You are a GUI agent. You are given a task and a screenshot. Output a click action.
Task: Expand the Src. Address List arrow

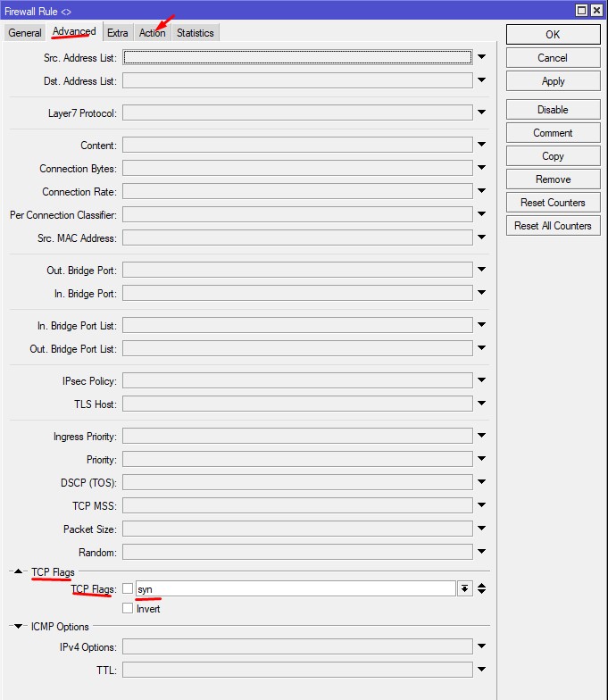click(x=482, y=57)
